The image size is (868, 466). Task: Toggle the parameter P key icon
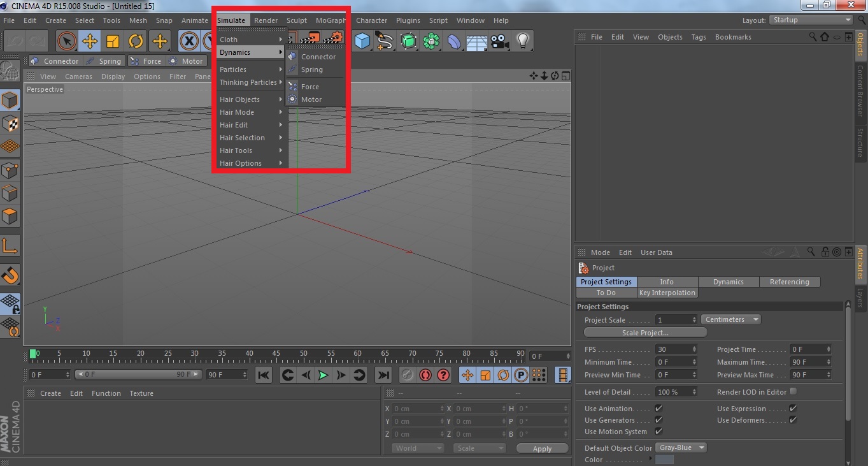[x=521, y=375]
